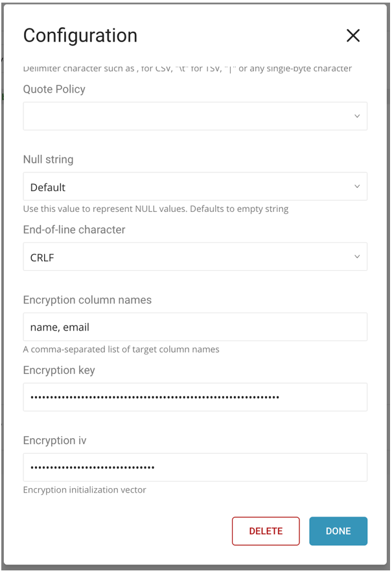Expand the End-of-line dropdown showing CRLF
392x573 pixels.
[x=188, y=257]
